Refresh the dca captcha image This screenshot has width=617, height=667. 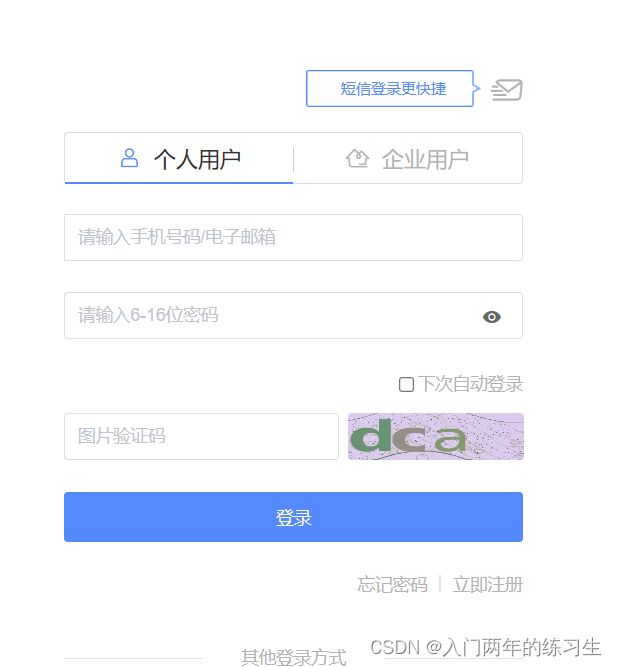pos(436,436)
